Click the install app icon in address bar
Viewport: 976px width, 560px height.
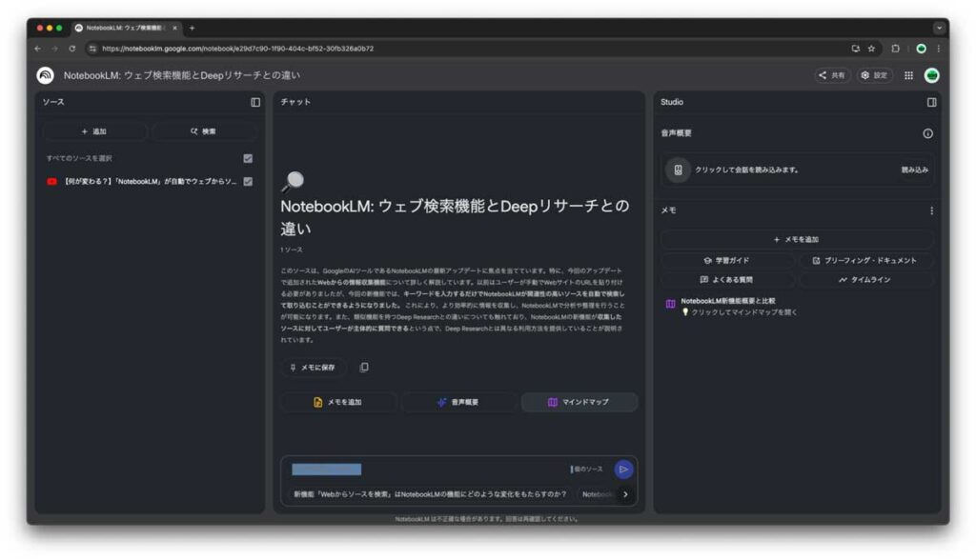tap(855, 49)
